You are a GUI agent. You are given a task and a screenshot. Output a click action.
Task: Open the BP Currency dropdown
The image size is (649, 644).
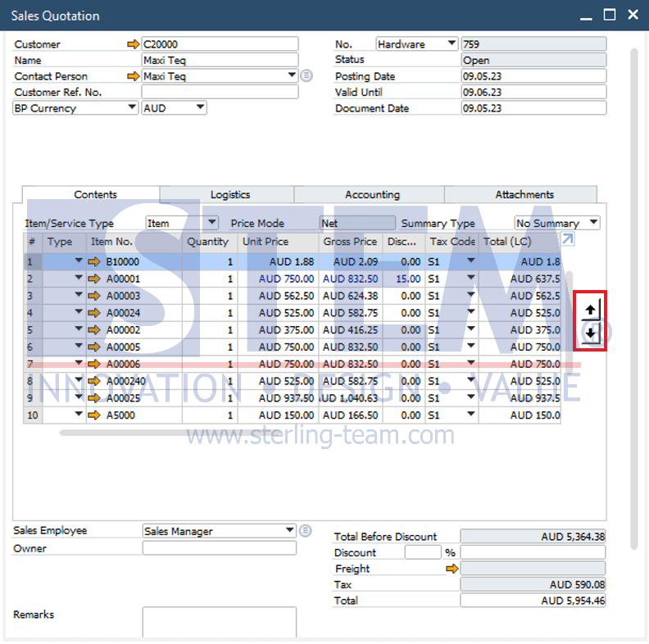click(132, 108)
